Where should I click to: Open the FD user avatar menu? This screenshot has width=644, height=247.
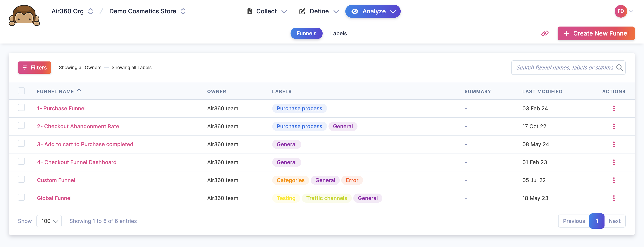[621, 11]
